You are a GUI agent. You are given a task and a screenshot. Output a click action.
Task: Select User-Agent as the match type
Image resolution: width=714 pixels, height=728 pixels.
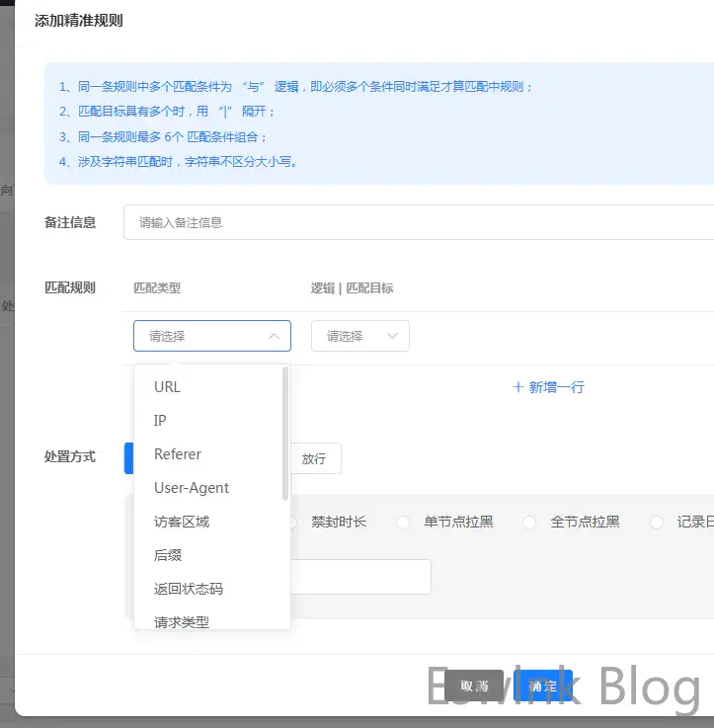click(x=192, y=488)
